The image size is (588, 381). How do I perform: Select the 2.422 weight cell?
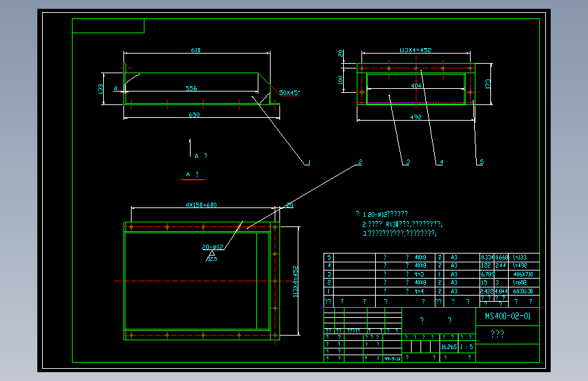[487, 291]
